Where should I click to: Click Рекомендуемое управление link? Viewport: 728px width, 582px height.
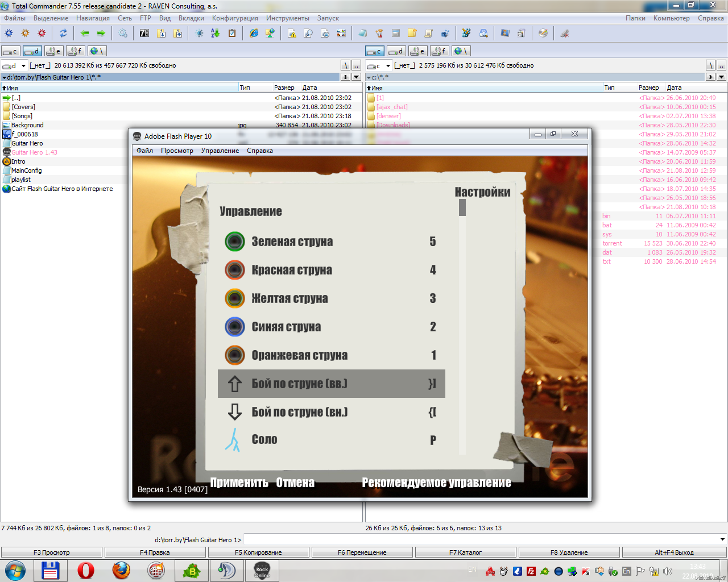coord(437,483)
